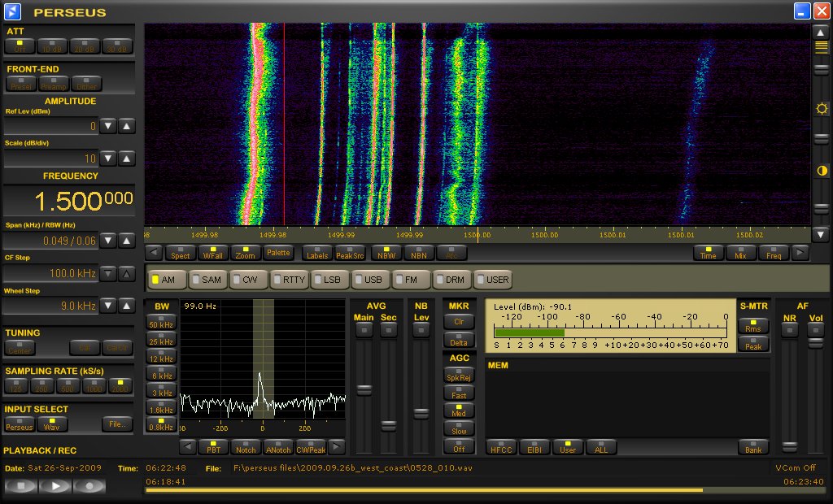Turn attenuator Off
833x504 pixels.
pos(20,46)
